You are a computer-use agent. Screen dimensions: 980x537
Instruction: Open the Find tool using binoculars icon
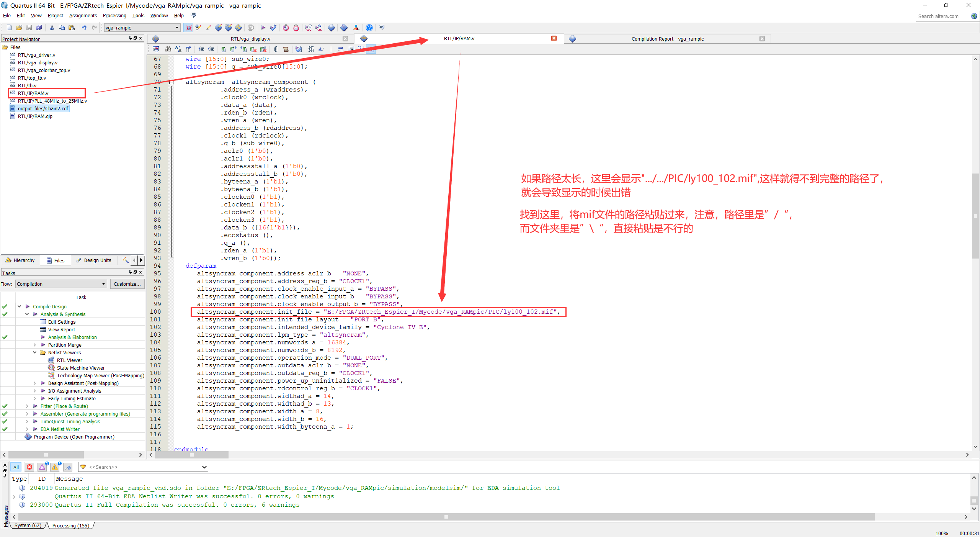coord(168,49)
